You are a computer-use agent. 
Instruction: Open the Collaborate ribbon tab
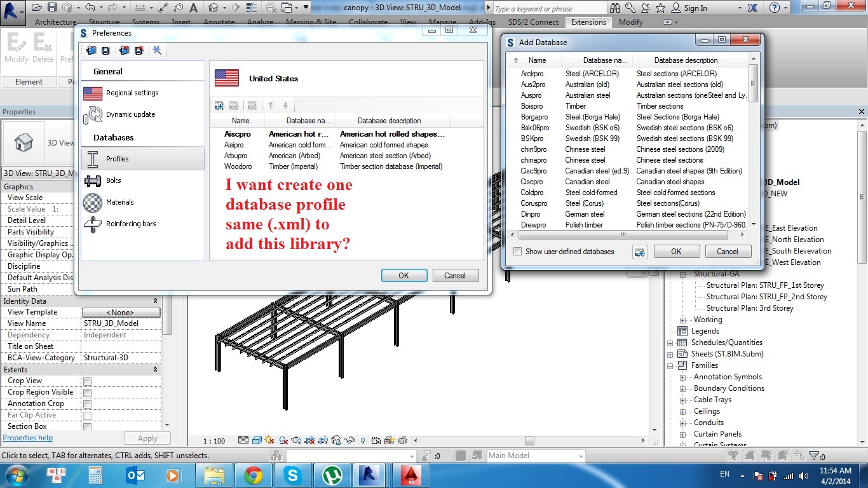pos(368,22)
